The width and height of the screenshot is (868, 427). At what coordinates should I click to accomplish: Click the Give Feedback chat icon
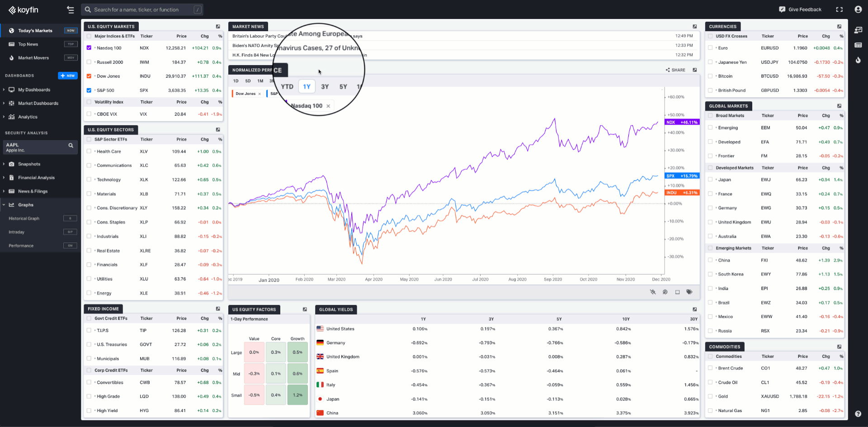click(782, 9)
